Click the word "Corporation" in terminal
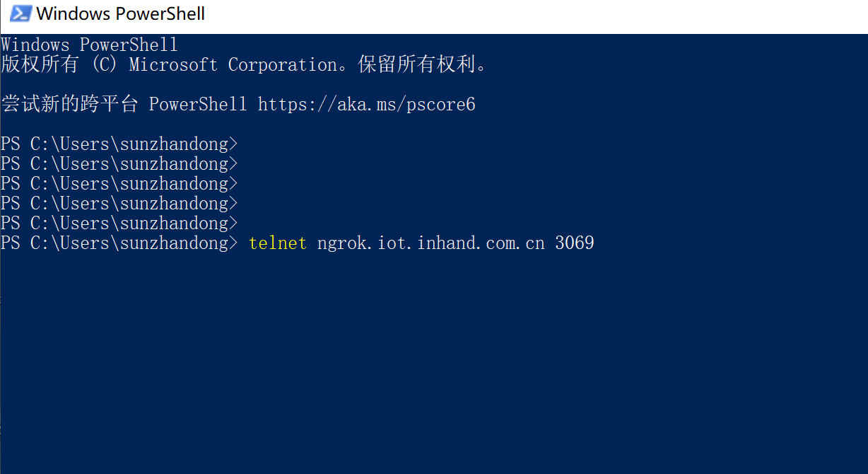The width and height of the screenshot is (868, 474). click(282, 64)
